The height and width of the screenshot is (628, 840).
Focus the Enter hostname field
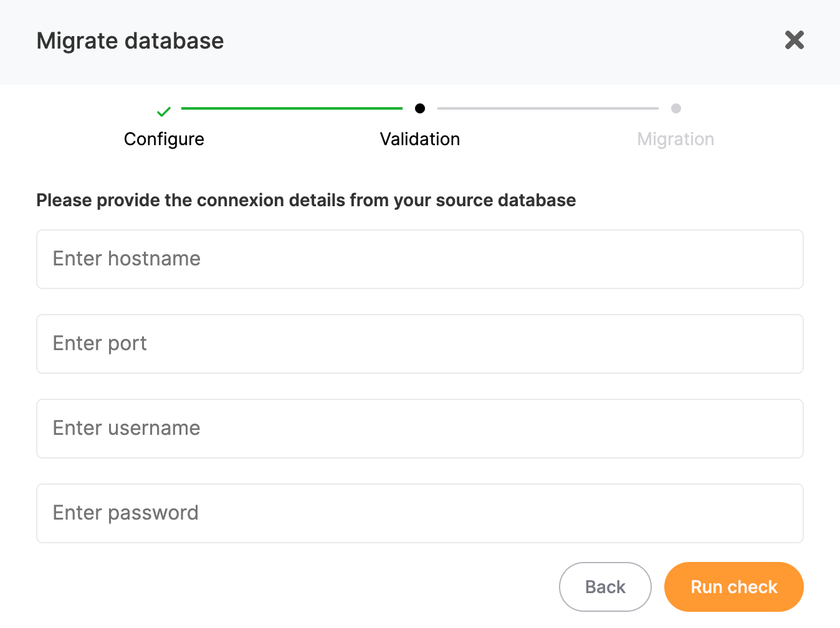point(420,259)
